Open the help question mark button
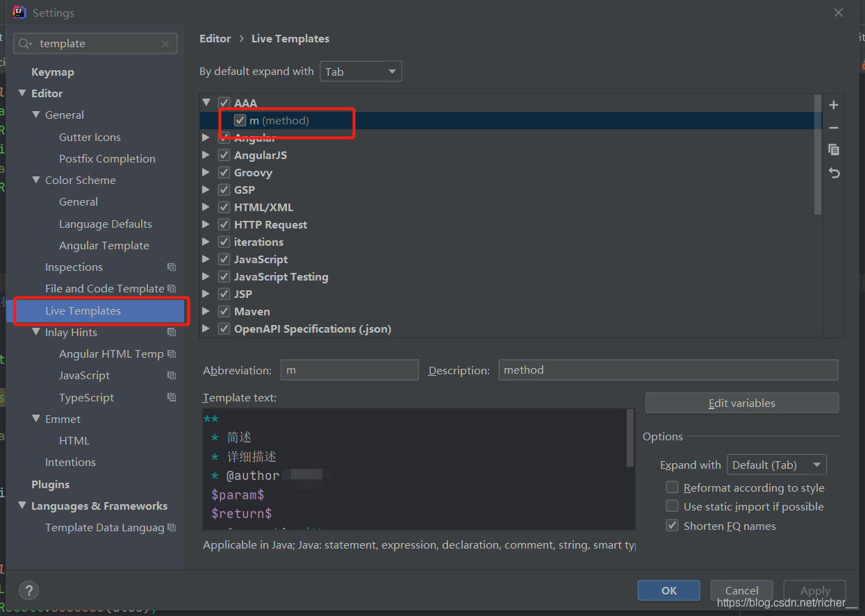 [28, 590]
